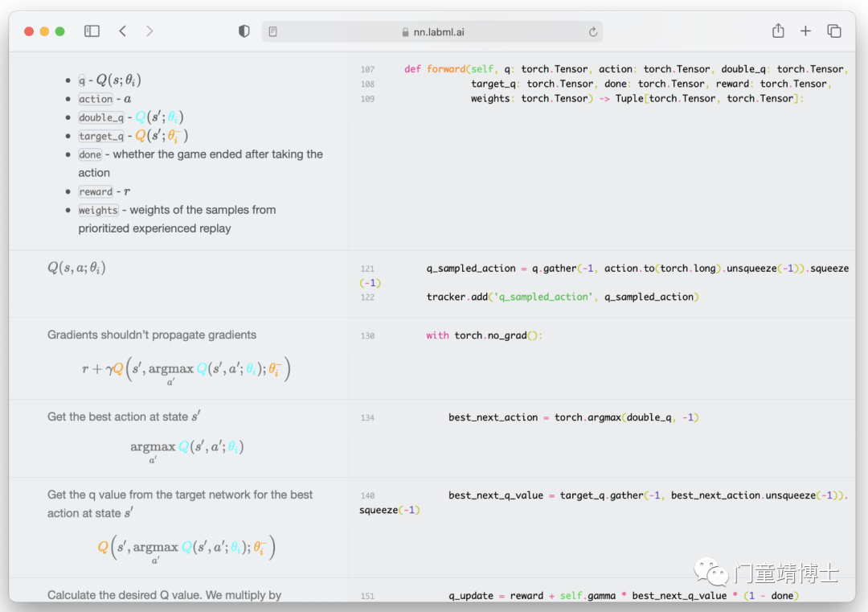Click line number 122
The image size is (868, 612).
[367, 298]
